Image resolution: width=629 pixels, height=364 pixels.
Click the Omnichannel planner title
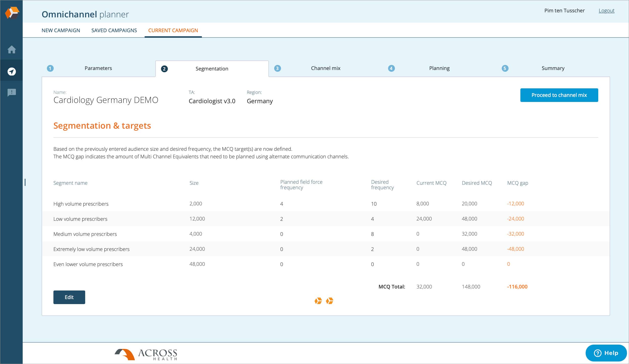pyautogui.click(x=85, y=14)
